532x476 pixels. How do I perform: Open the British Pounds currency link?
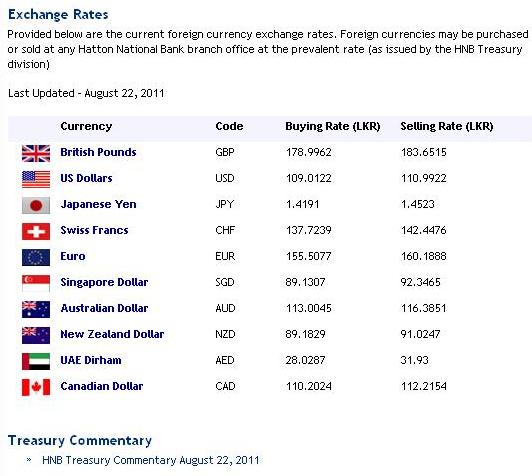[x=98, y=152]
